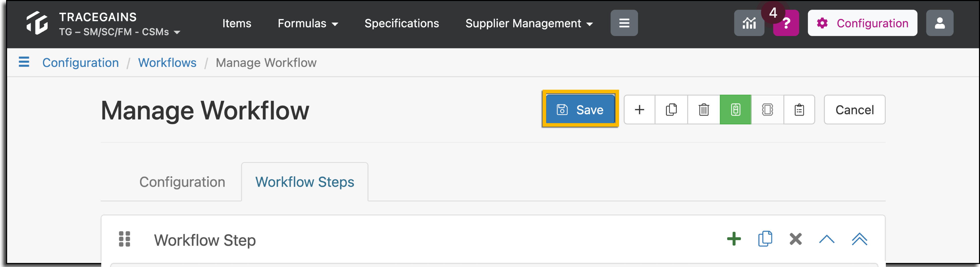This screenshot has height=267, width=980.
Task: Open the help question mark button
Action: point(786,23)
